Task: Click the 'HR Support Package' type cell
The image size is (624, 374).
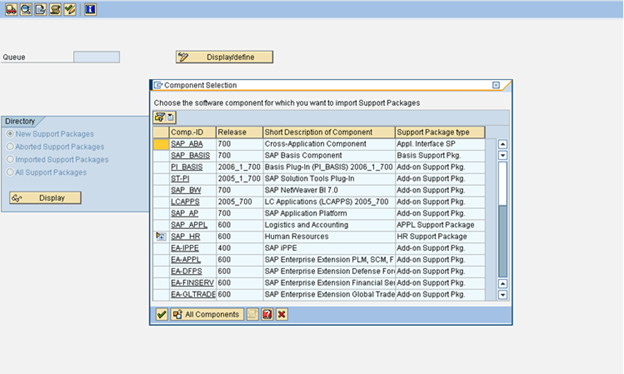Action: 440,236
